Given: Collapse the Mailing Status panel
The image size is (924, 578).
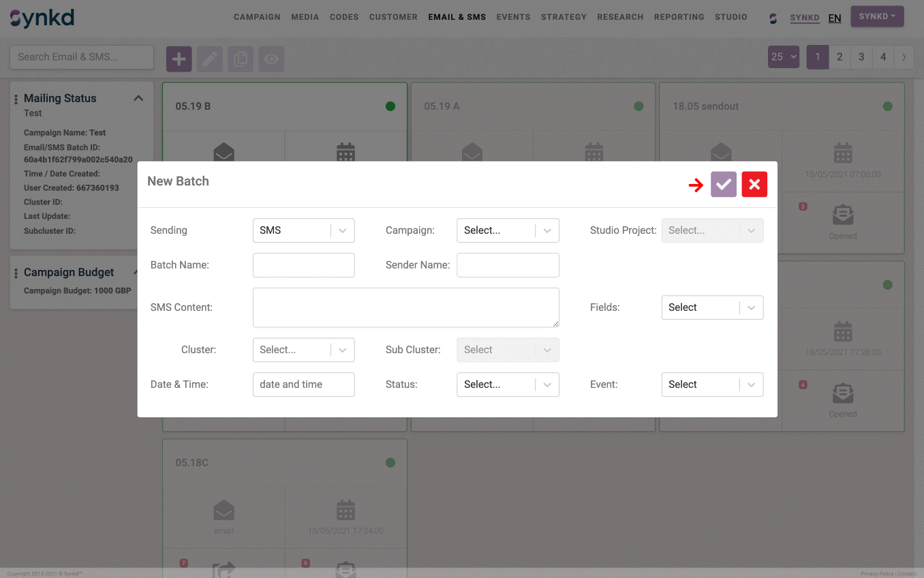Looking at the screenshot, I should tap(138, 98).
